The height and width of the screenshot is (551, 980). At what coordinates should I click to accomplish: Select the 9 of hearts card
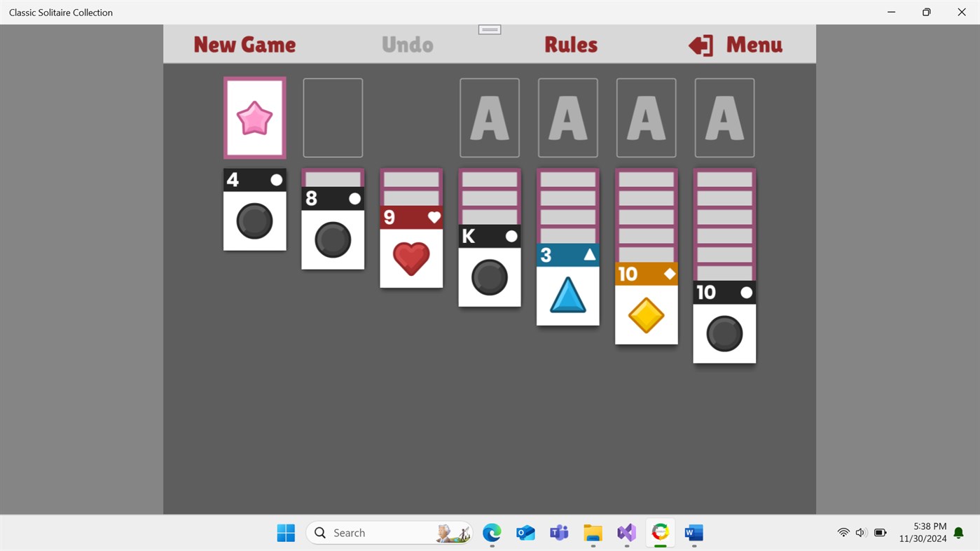click(x=410, y=256)
